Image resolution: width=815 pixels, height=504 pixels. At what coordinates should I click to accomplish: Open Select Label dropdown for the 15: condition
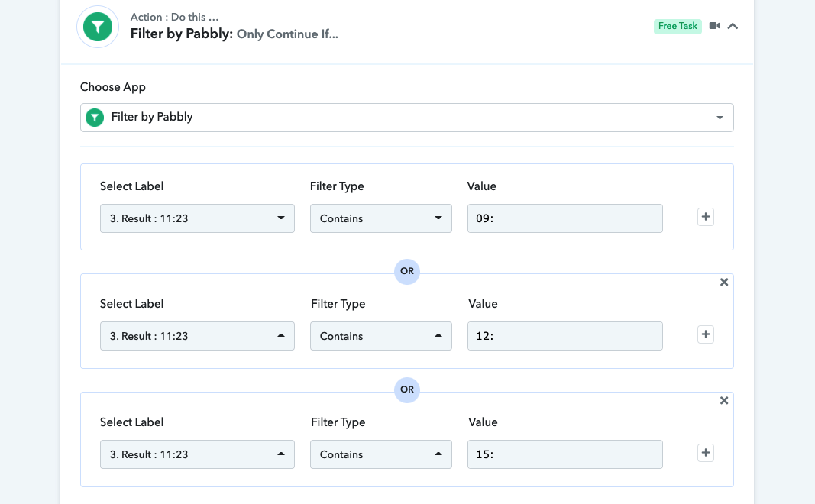(197, 454)
